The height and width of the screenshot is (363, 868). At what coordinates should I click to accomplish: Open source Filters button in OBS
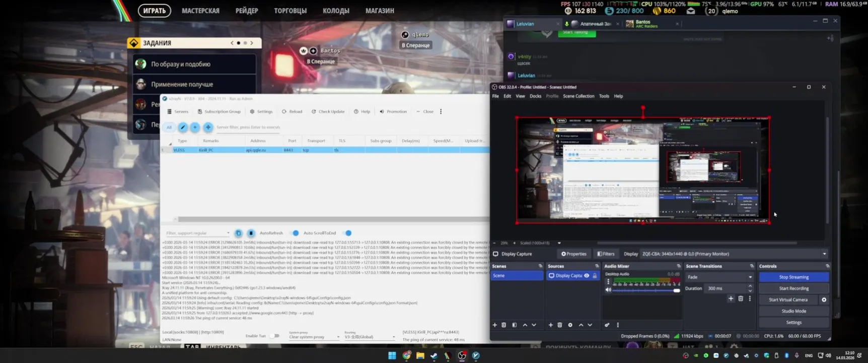point(606,254)
